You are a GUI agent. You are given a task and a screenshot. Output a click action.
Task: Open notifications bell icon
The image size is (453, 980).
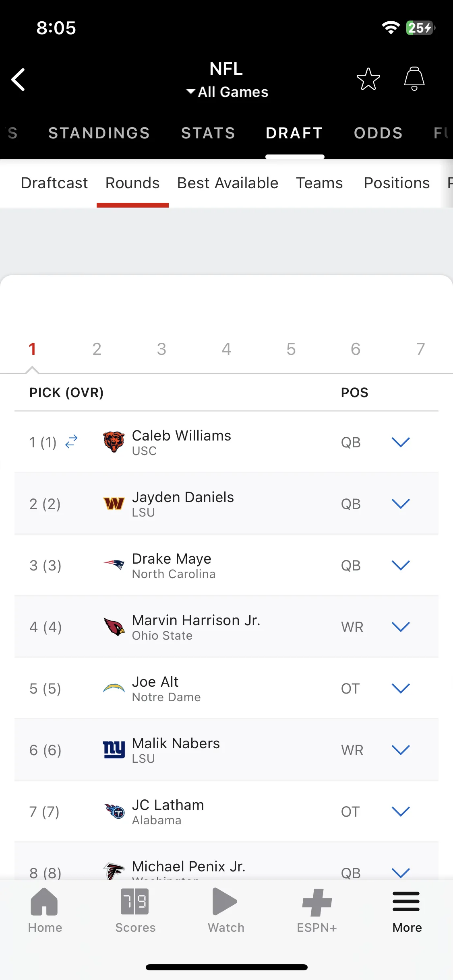414,79
